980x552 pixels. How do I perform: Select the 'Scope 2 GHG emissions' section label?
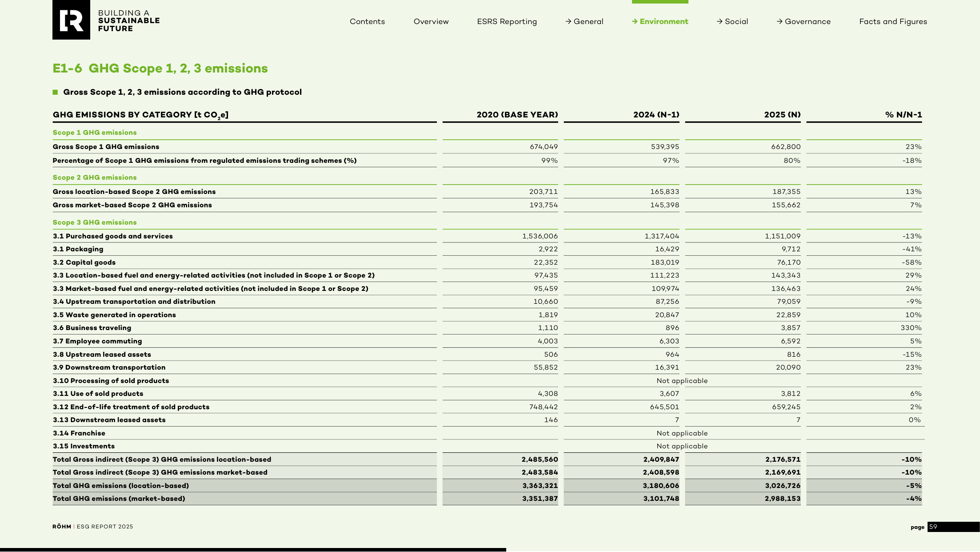95,177
